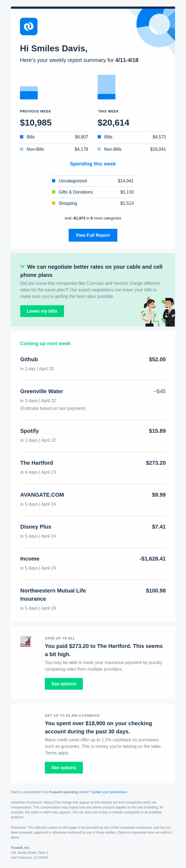This screenshot has height=868, width=186.
Task: Click the customer support agents illustration
Action: pyautogui.click(x=158, y=312)
